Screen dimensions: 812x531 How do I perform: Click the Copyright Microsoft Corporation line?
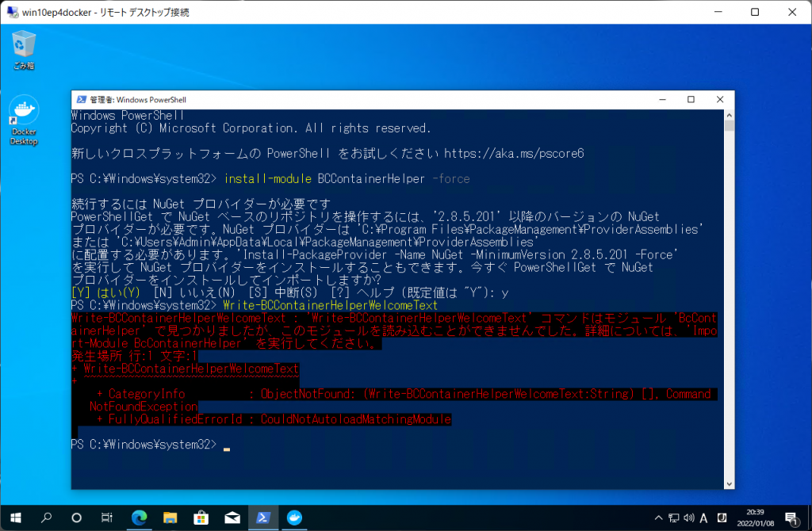tap(251, 128)
